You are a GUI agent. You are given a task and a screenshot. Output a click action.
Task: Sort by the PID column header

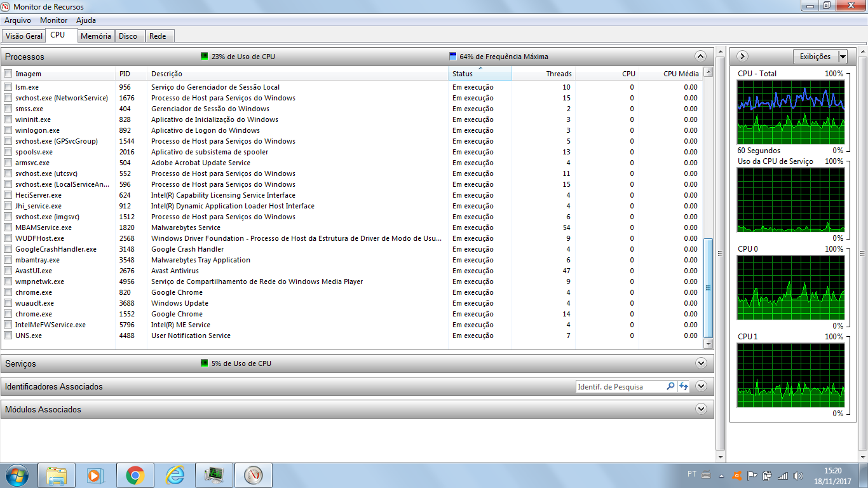coord(132,74)
